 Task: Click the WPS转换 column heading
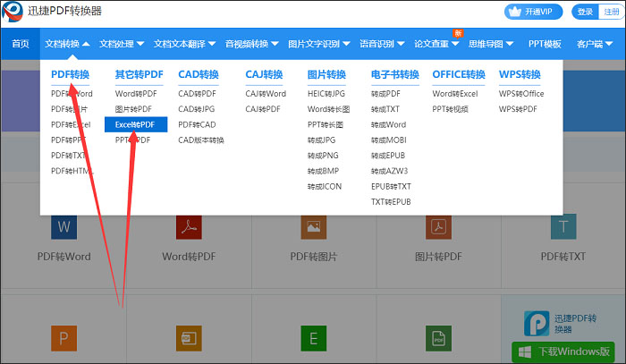pyautogui.click(x=520, y=74)
